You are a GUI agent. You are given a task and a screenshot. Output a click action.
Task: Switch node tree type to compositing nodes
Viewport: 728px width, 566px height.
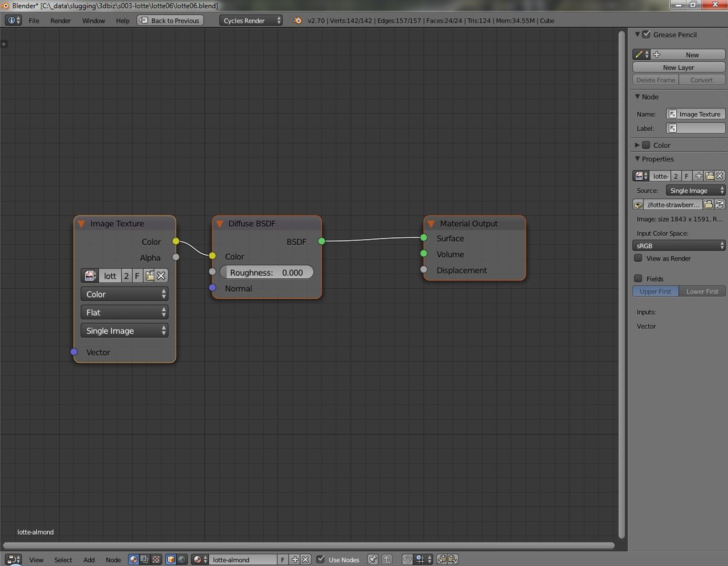click(x=144, y=559)
